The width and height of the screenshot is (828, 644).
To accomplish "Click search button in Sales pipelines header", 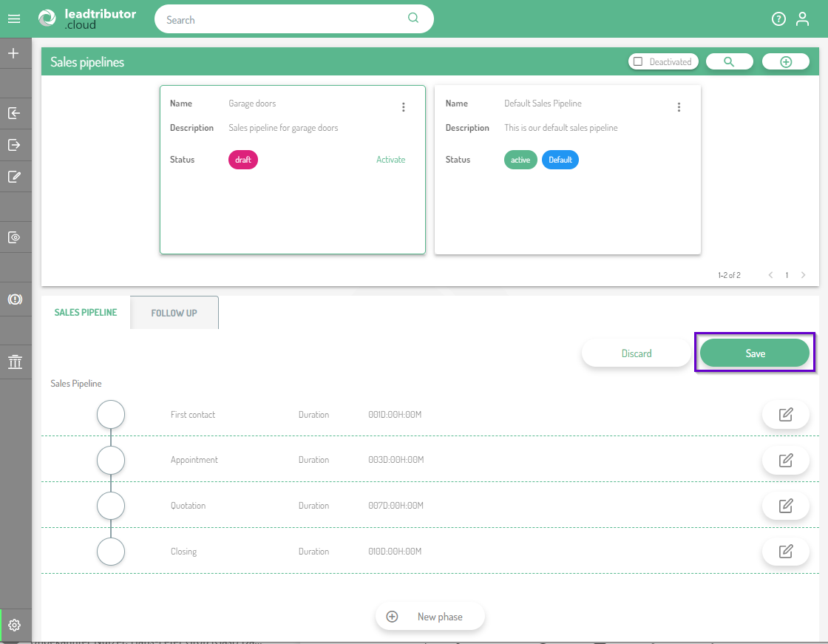I will tap(729, 62).
